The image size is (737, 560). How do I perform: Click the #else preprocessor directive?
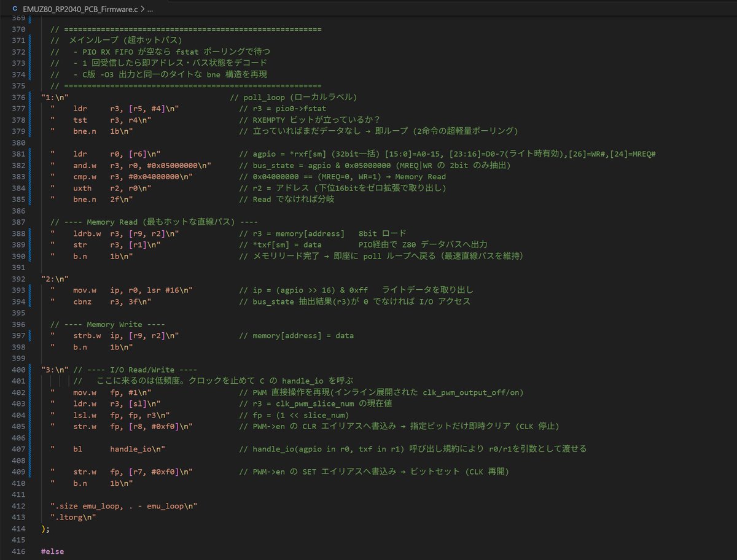pyautogui.click(x=52, y=552)
